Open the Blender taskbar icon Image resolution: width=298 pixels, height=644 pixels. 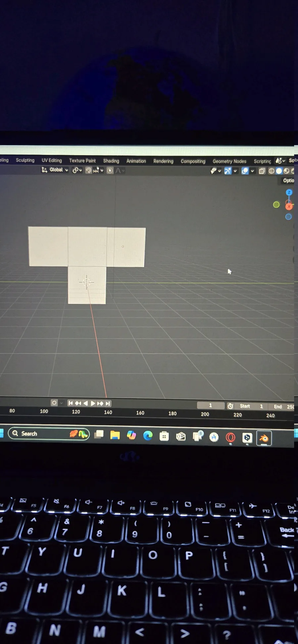point(264,438)
